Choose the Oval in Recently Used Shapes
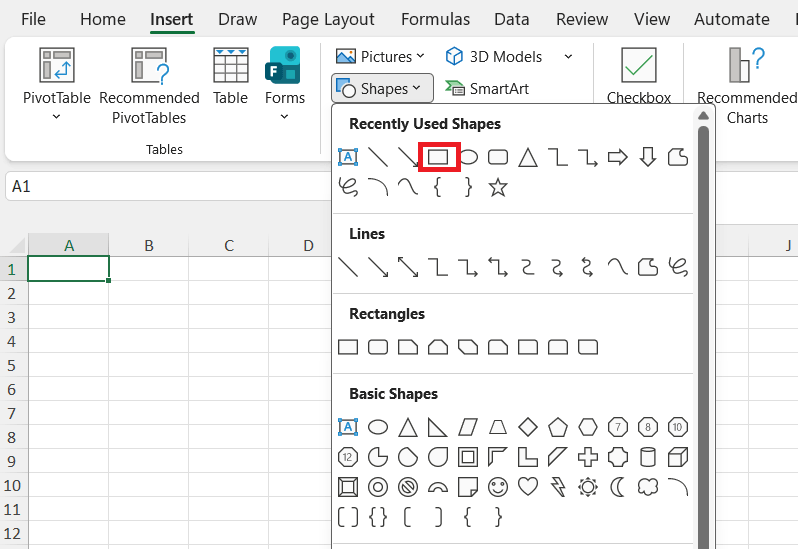Image resolution: width=798 pixels, height=549 pixels. pos(469,157)
